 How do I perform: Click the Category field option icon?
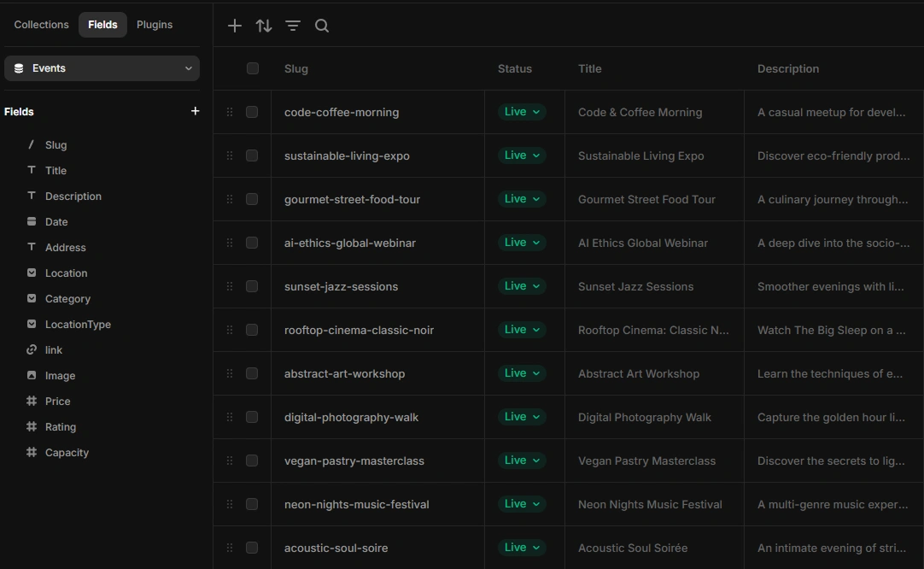click(32, 298)
